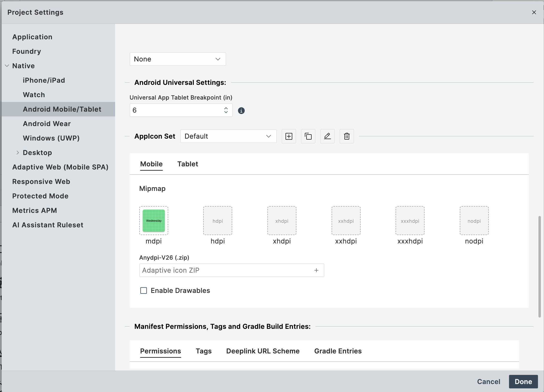Viewport: 544px width, 392px height.
Task: Switch to the Tablet tab
Action: (188, 164)
